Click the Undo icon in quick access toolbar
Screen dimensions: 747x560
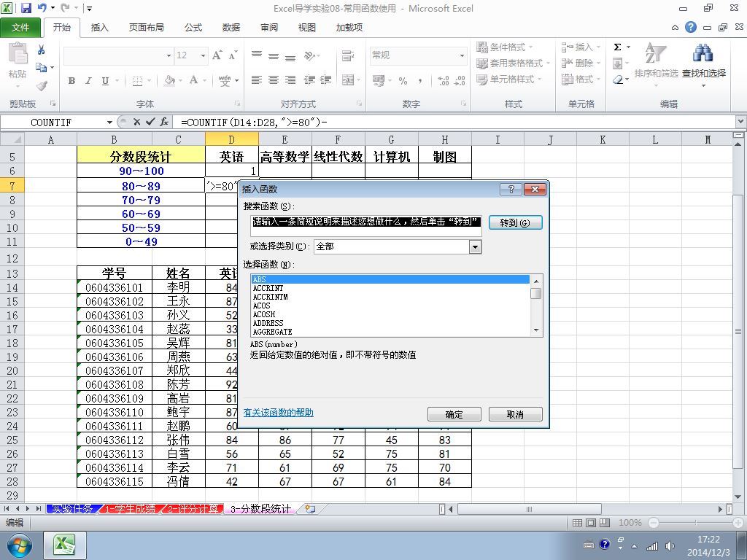click(x=42, y=7)
